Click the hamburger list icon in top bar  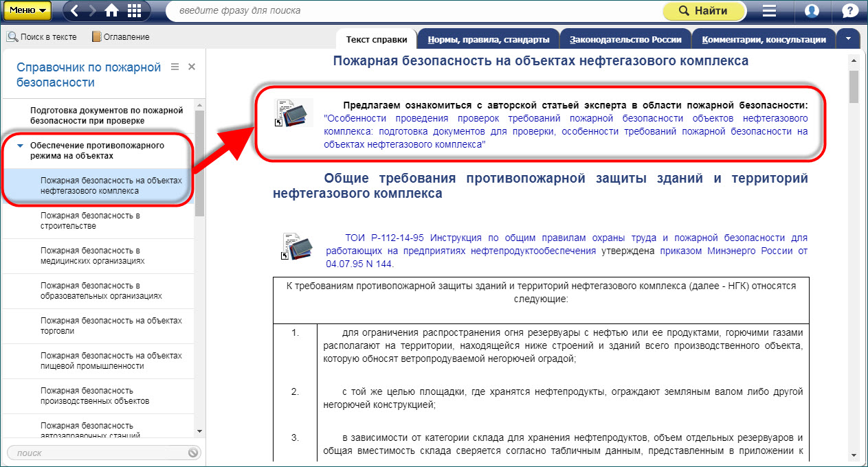coord(770,11)
